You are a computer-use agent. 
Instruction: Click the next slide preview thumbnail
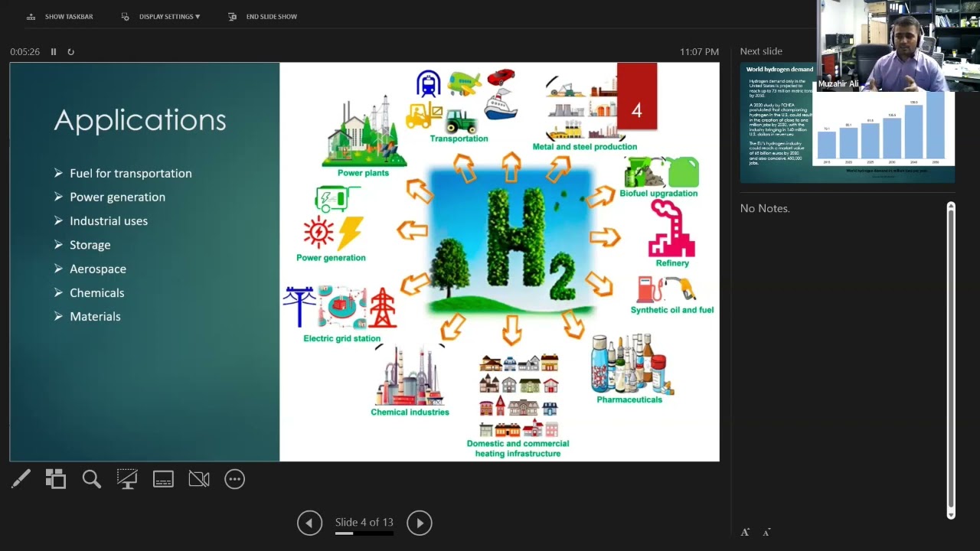[847, 123]
